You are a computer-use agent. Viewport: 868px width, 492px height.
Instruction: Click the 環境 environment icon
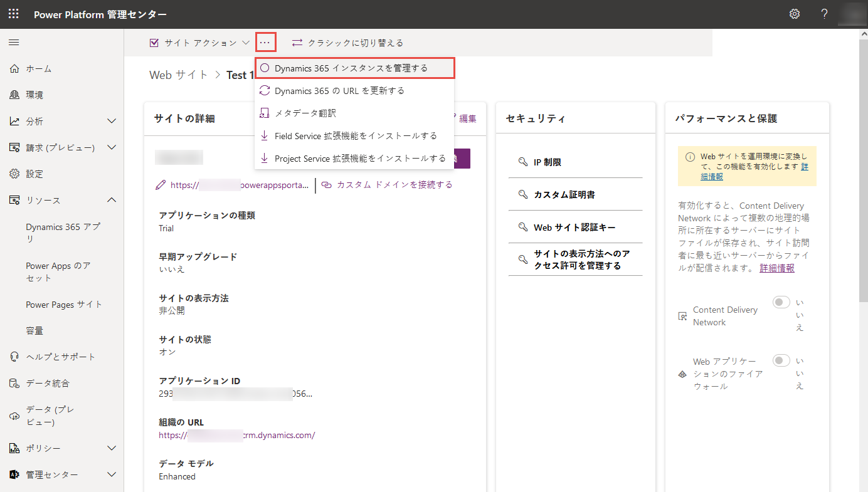tap(14, 95)
